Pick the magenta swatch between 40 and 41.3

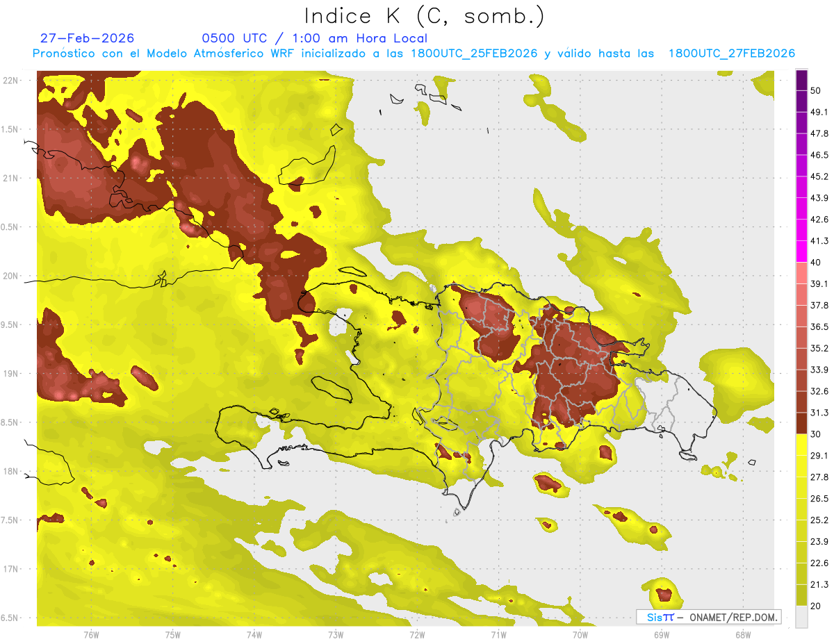coord(801,251)
